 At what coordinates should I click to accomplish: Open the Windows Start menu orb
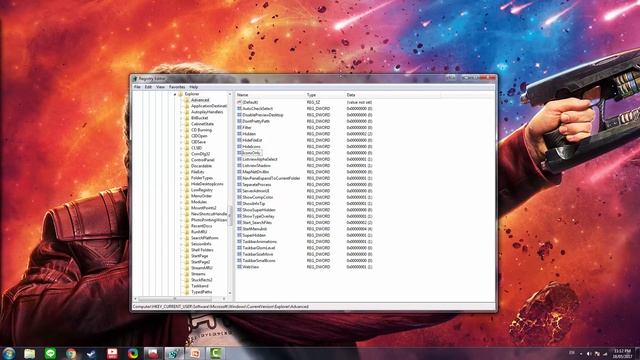pos(9,353)
